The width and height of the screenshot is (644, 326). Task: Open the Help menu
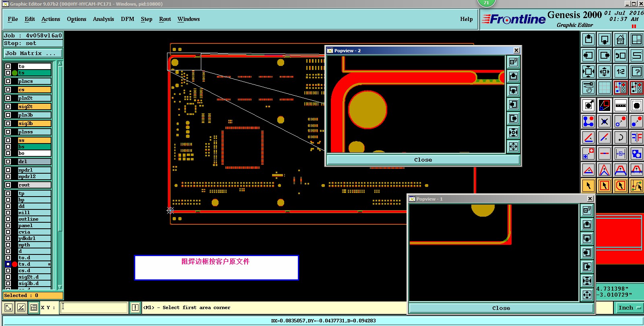(x=466, y=19)
